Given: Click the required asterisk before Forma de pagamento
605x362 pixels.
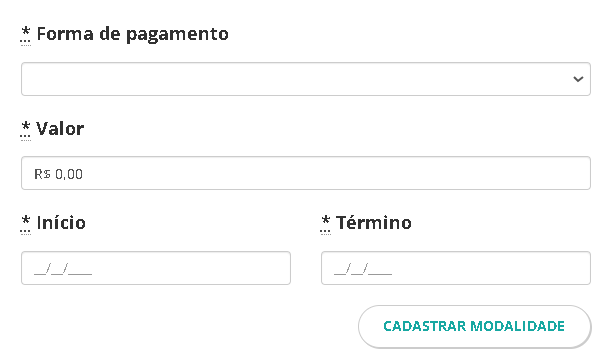Looking at the screenshot, I should pyautogui.click(x=25, y=35).
